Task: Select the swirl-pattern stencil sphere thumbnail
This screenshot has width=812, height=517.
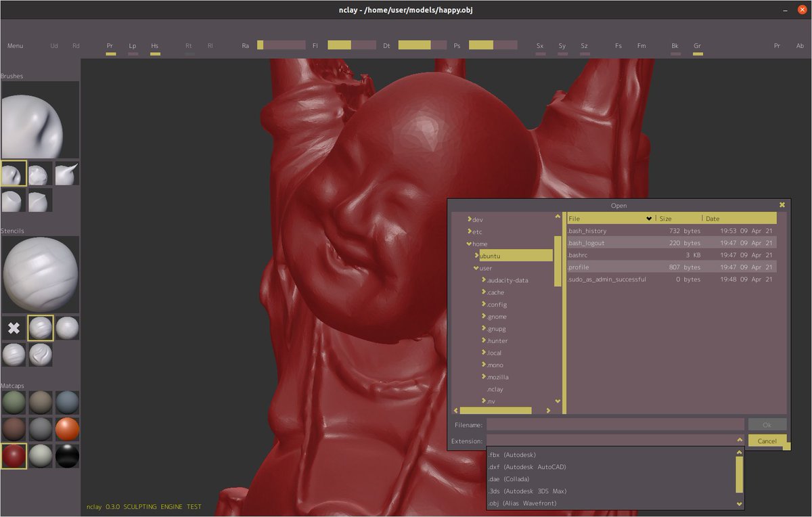Action: click(41, 355)
